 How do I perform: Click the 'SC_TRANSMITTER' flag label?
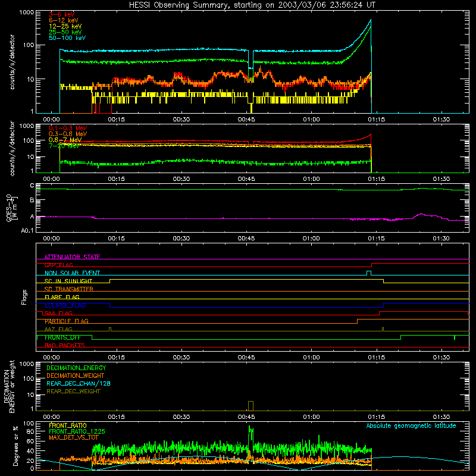click(69, 289)
